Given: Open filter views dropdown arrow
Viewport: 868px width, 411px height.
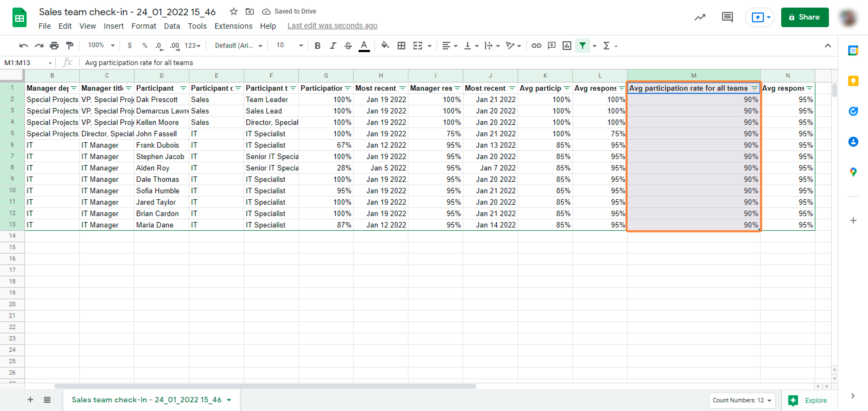Looking at the screenshot, I should pyautogui.click(x=595, y=46).
